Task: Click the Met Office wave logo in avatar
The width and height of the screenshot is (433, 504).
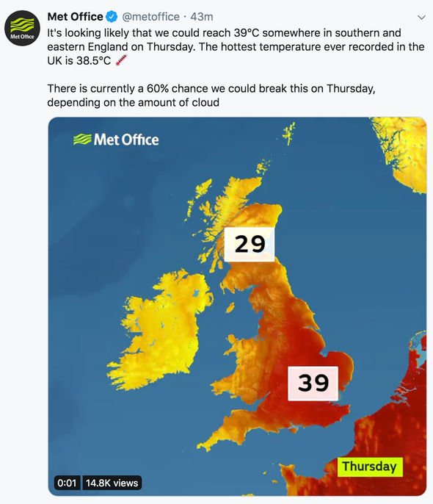Action: coord(22,25)
